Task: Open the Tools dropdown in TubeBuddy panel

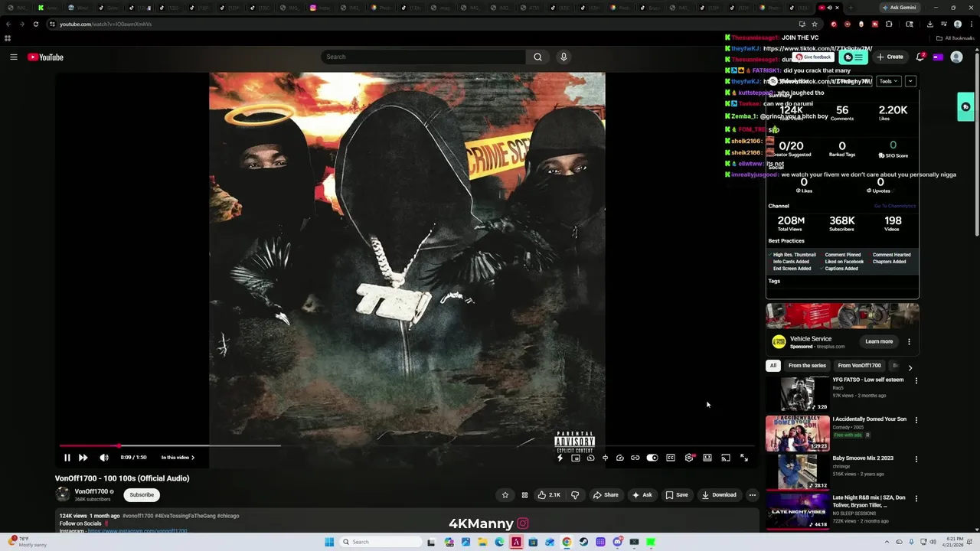Action: 888,81
